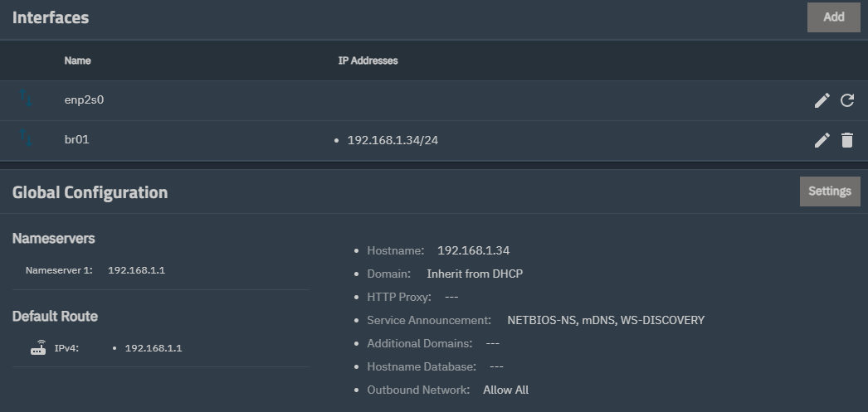This screenshot has height=412, width=868.
Task: Click the Default Route IPv4 address
Action: pyautogui.click(x=154, y=348)
